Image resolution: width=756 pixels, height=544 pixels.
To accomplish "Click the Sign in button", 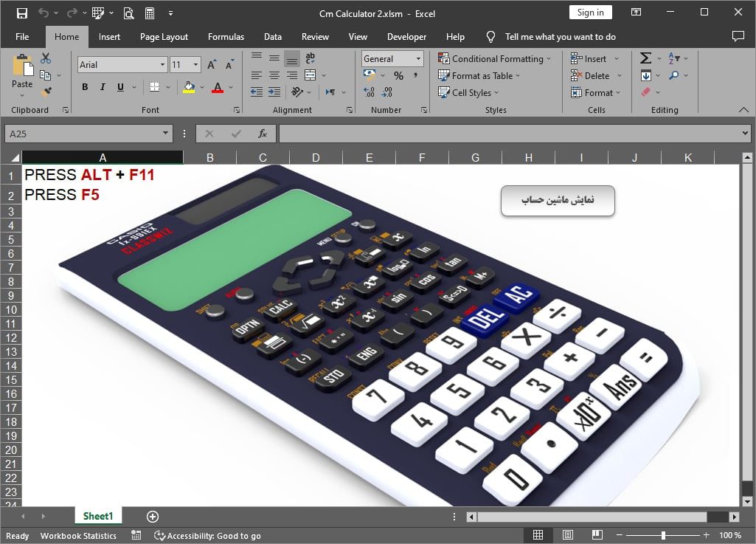I will coord(590,13).
